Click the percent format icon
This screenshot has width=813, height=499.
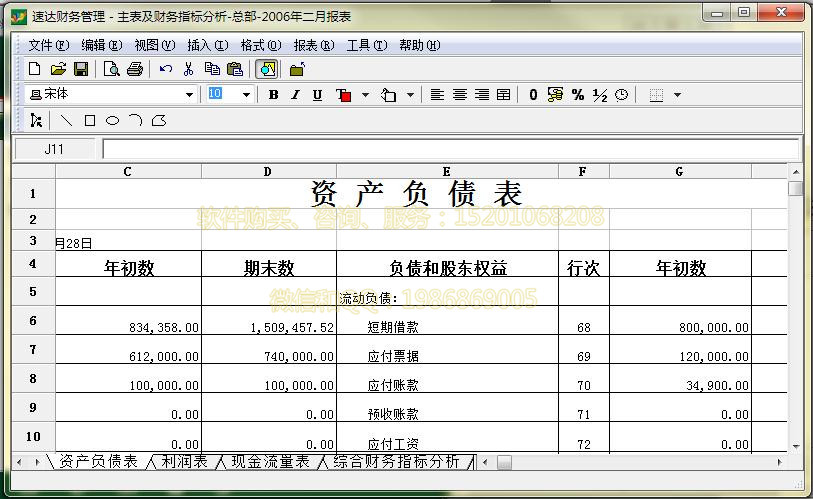pyautogui.click(x=578, y=95)
